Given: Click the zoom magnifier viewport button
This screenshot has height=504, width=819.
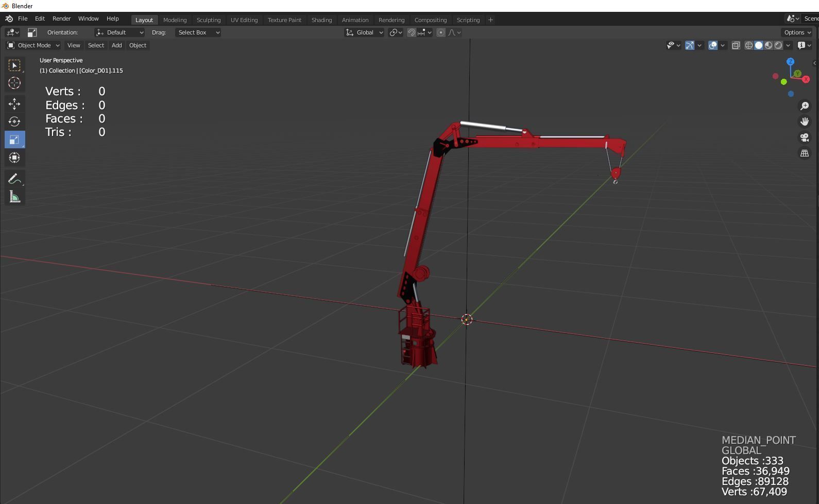Looking at the screenshot, I should [805, 106].
